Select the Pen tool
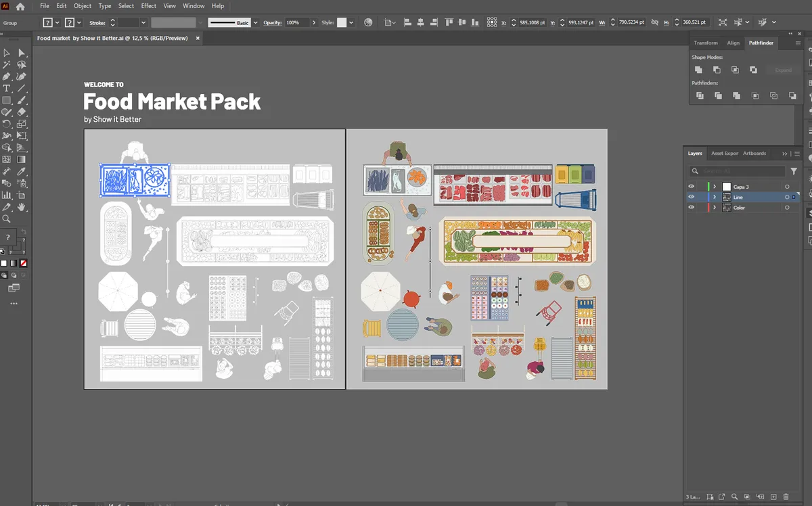 7,76
